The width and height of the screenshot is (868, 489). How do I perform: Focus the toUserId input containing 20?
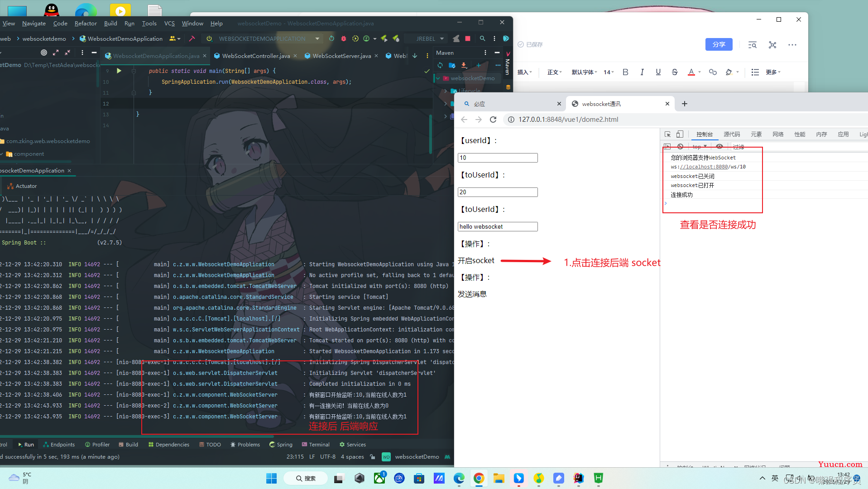pos(498,192)
